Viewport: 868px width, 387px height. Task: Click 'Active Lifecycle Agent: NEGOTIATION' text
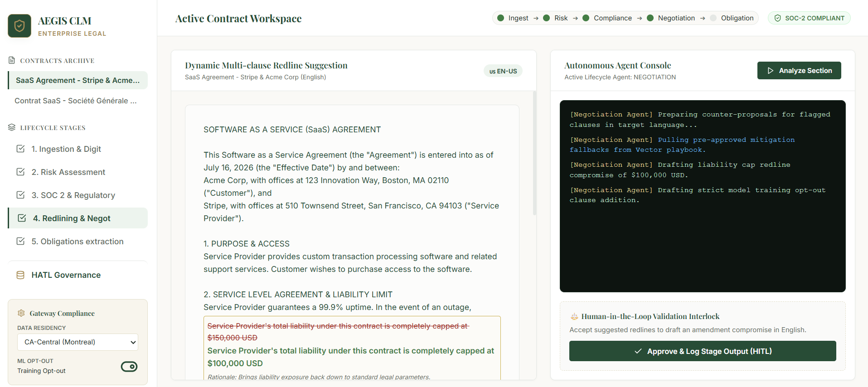pos(620,77)
